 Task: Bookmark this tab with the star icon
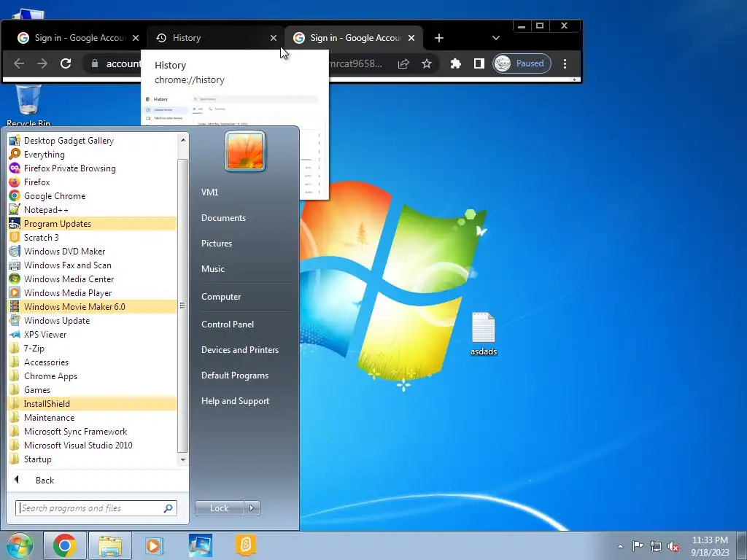427,64
